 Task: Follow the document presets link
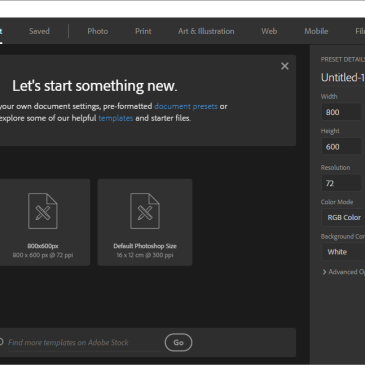tap(186, 106)
